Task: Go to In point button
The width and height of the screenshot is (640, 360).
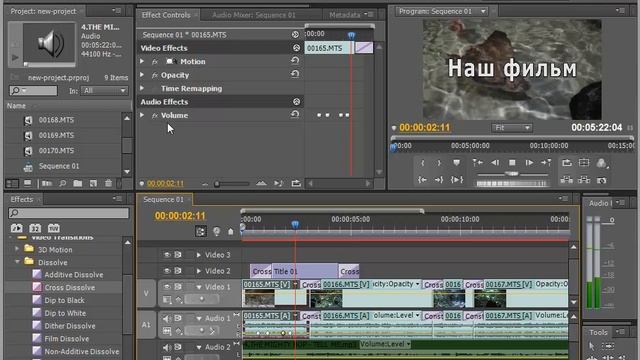Action: (x=422, y=180)
